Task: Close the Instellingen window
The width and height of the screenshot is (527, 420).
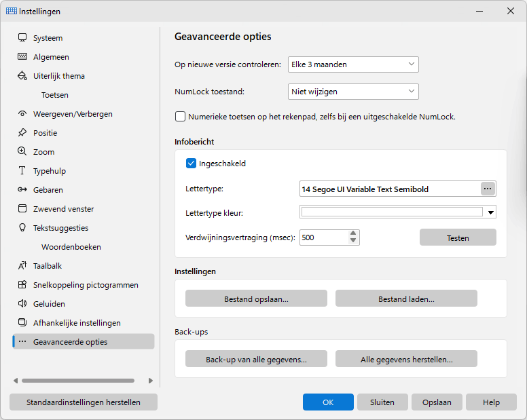Action: pyautogui.click(x=511, y=11)
